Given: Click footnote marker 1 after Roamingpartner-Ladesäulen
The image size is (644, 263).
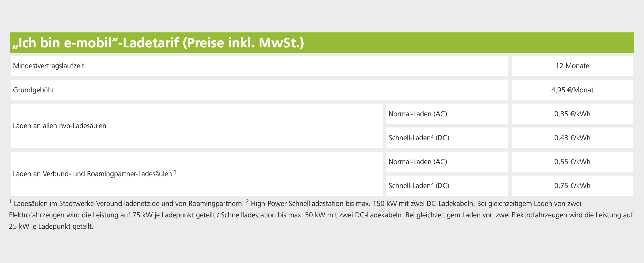Looking at the screenshot, I should (175, 172).
